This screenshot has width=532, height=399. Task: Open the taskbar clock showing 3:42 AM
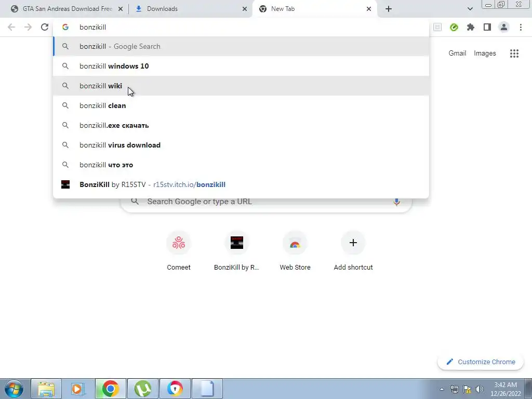(505, 389)
